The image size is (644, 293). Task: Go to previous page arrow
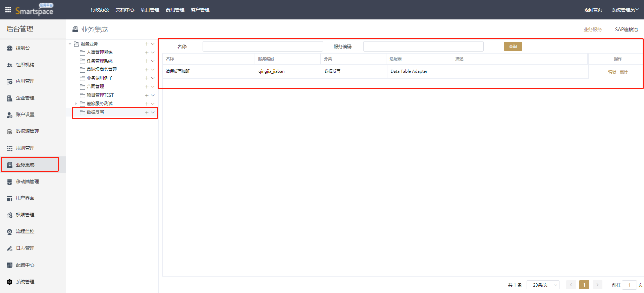(x=571, y=285)
